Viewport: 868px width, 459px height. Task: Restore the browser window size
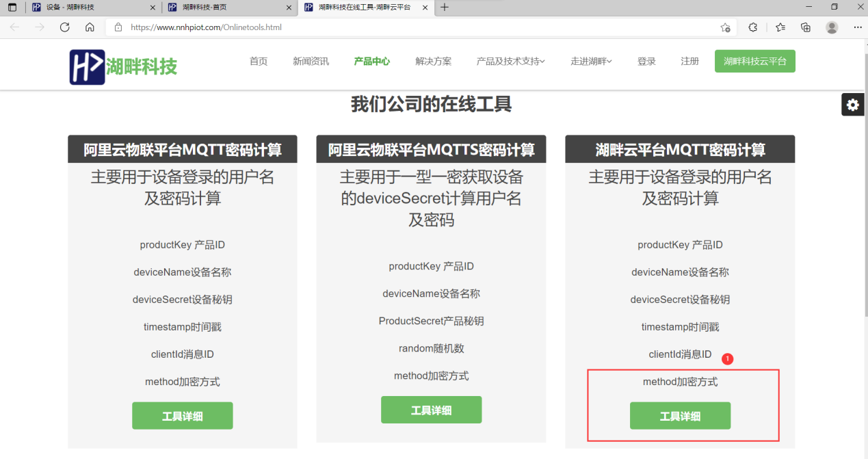(834, 7)
